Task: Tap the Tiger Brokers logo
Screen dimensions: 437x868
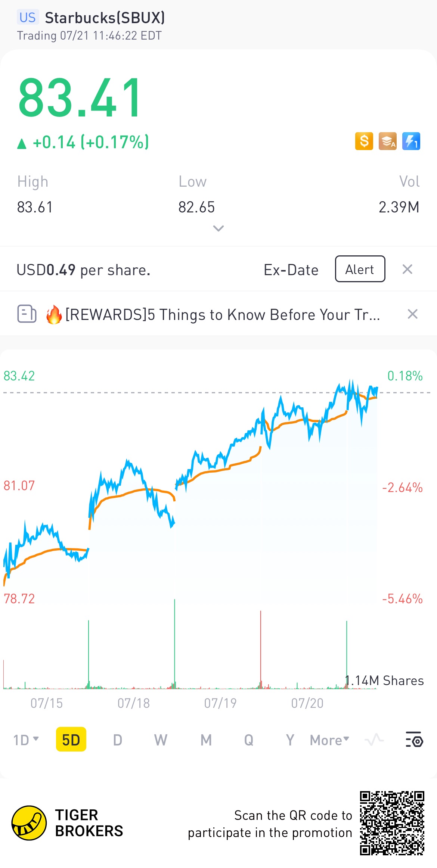Action: (29, 823)
